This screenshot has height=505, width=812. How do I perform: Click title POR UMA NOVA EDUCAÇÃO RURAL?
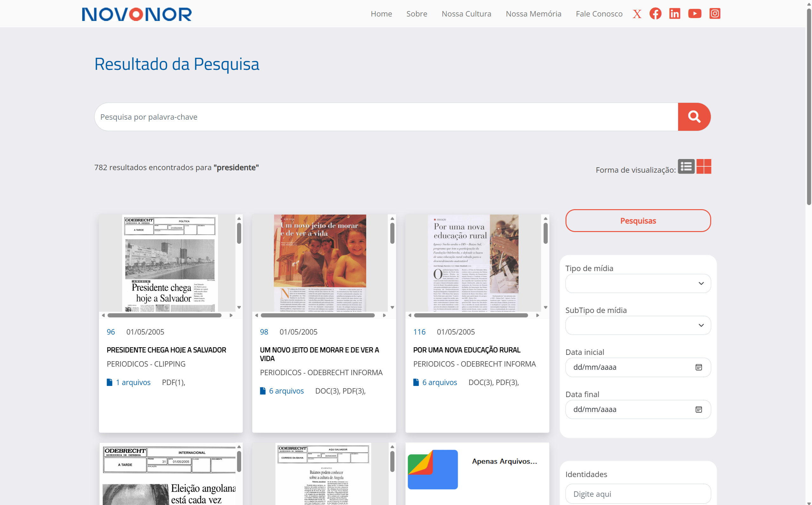(x=467, y=350)
